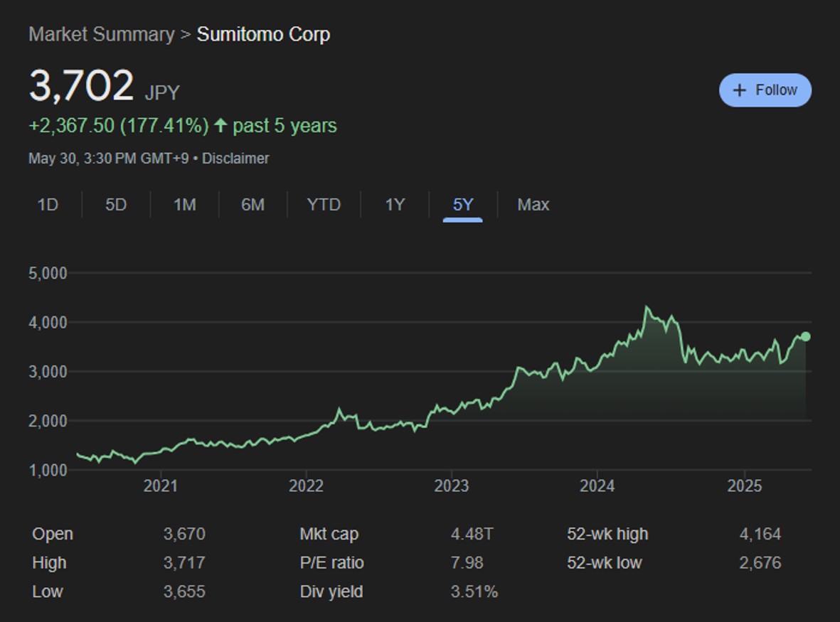Click the Low value 3,655
840x622 pixels.
tap(184, 591)
